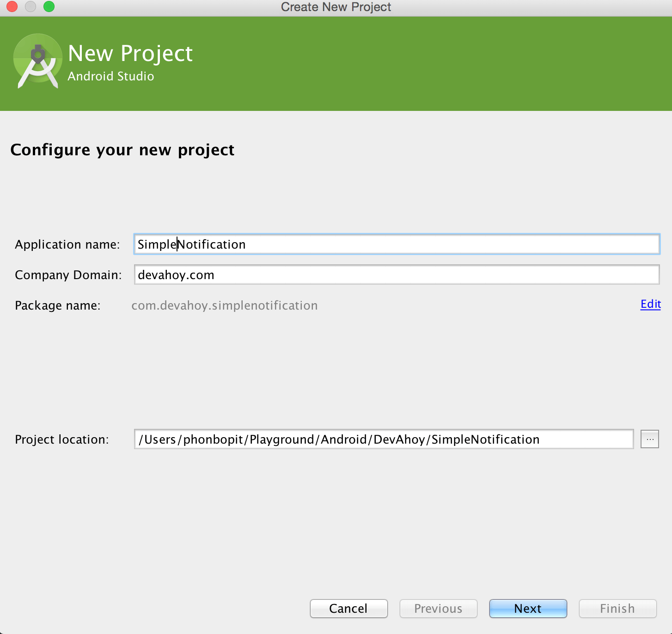Click the Previous button

(438, 609)
